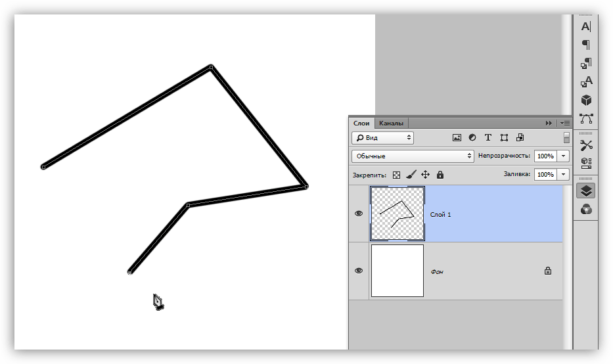
Task: Toggle the lock all padlock icon
Action: [440, 175]
